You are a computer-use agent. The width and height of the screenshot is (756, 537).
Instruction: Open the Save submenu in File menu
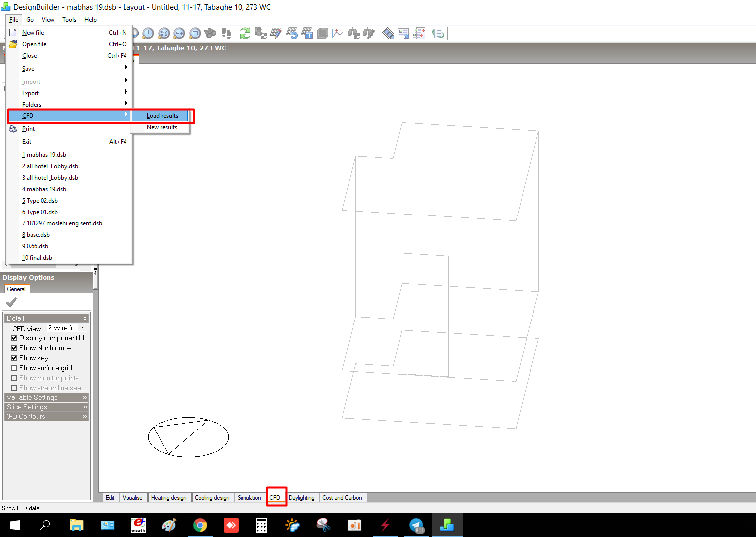[70, 69]
